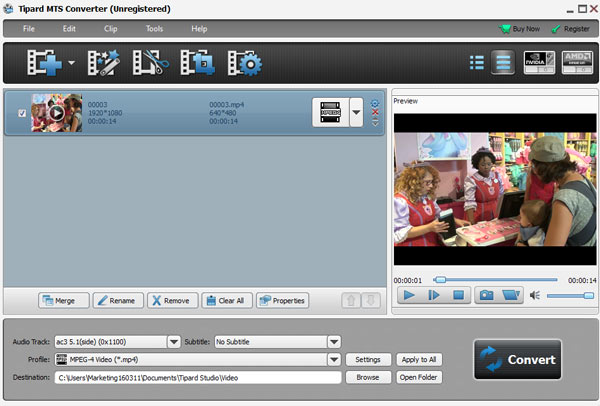Uncheck the 00003 video checkbox
Screen dimensions: 600x406
22,113
